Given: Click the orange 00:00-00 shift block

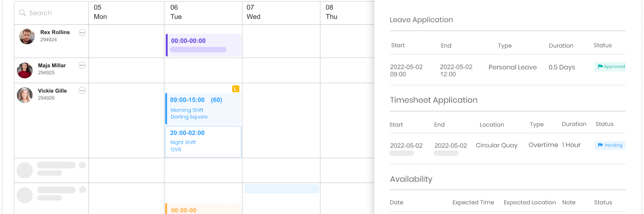Looking at the screenshot, I should 203,209.
